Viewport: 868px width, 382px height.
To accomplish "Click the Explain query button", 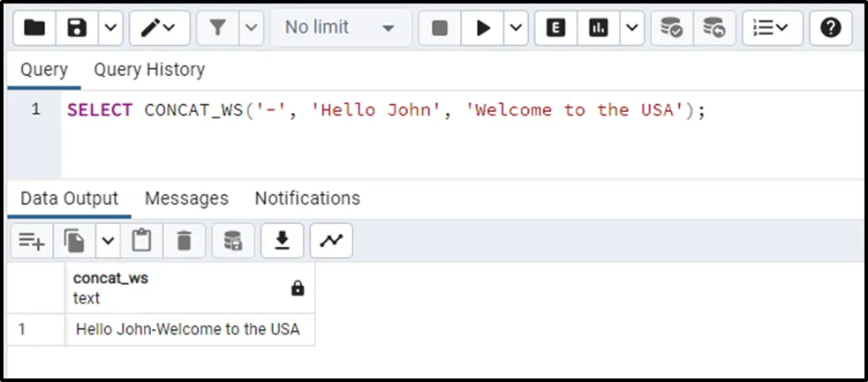I will [x=555, y=28].
